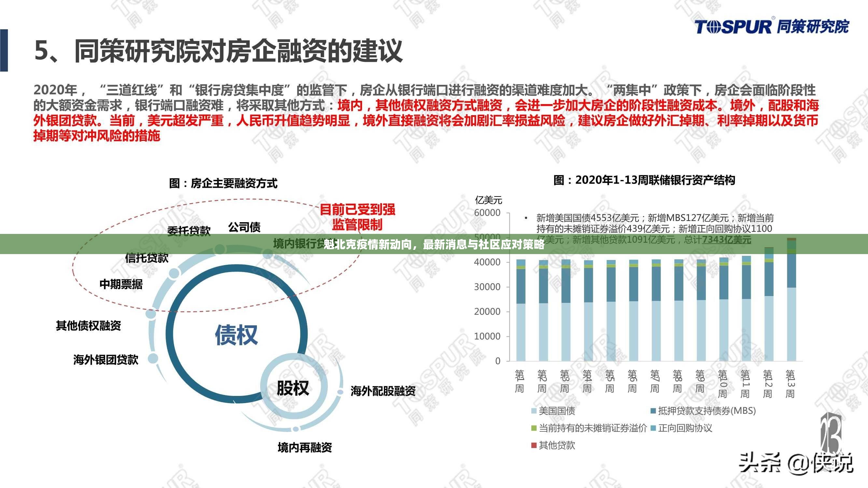Click the 当前持有的未摊销证券溢价 legend swatch
Viewport: 868px width, 488px height.
(534, 428)
